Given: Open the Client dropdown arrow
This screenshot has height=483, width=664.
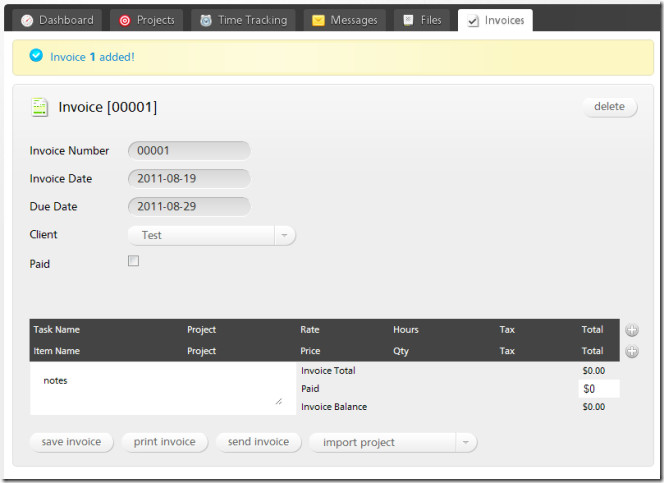Looking at the screenshot, I should 285,235.
